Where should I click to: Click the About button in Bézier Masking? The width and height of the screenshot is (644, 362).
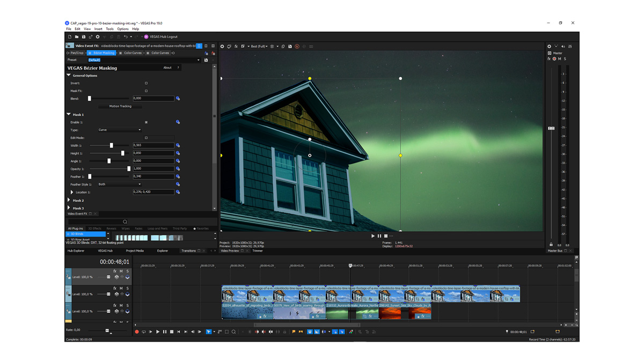coord(167,68)
